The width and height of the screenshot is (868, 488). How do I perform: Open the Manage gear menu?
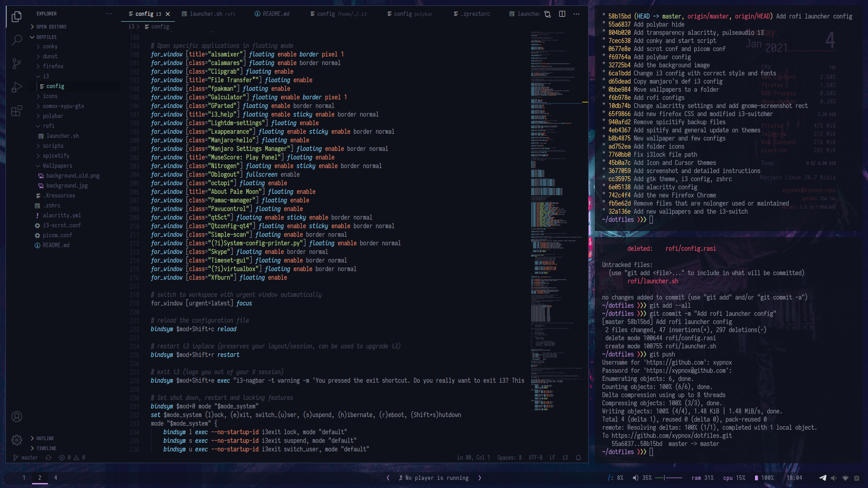click(x=17, y=440)
